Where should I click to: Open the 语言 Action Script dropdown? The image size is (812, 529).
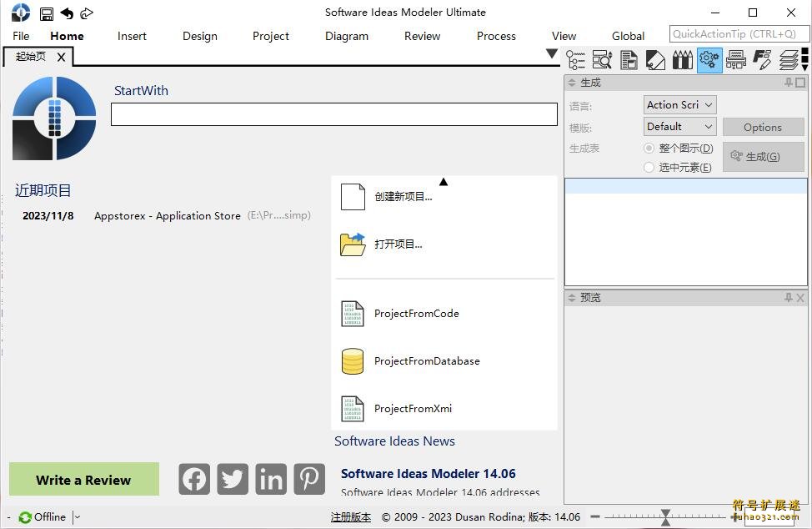(679, 104)
